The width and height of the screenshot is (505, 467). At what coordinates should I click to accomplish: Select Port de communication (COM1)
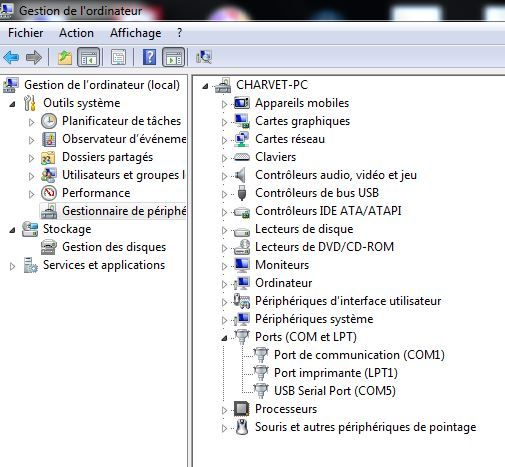tap(359, 355)
